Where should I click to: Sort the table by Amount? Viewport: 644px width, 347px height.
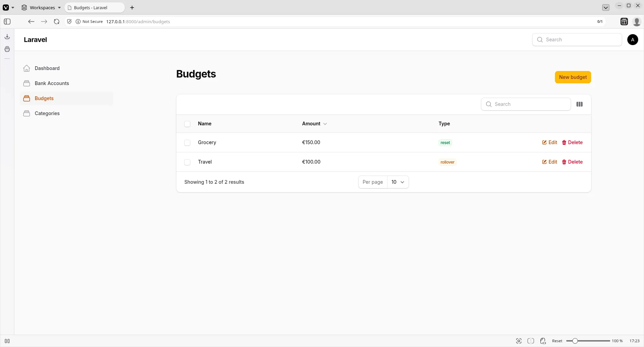[314, 124]
